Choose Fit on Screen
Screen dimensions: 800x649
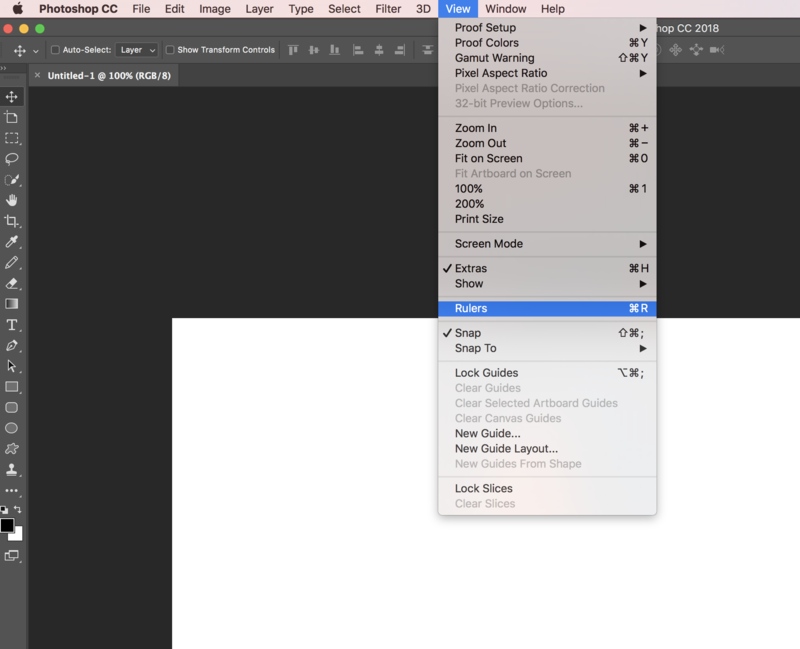pyautogui.click(x=547, y=159)
